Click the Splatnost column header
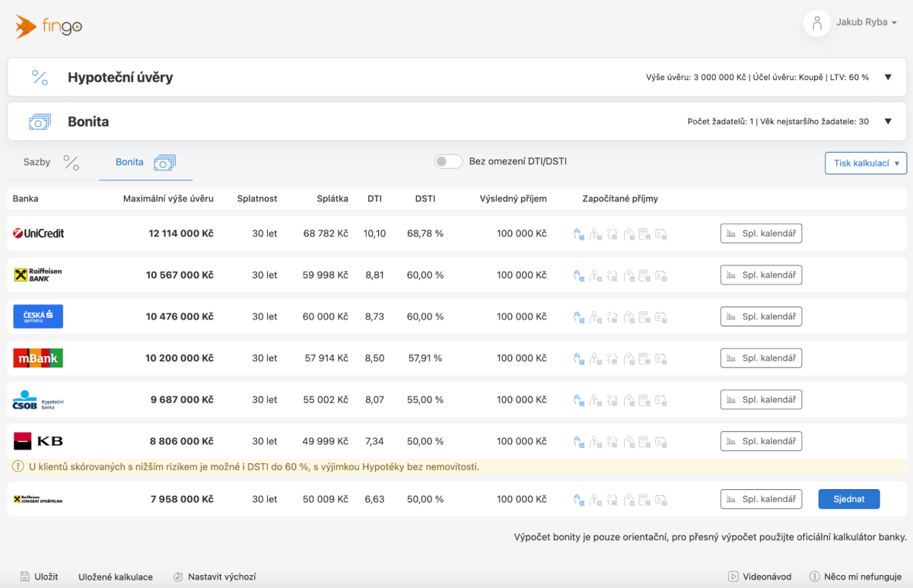Screen dimensions: 913x588 pyautogui.click(x=257, y=199)
